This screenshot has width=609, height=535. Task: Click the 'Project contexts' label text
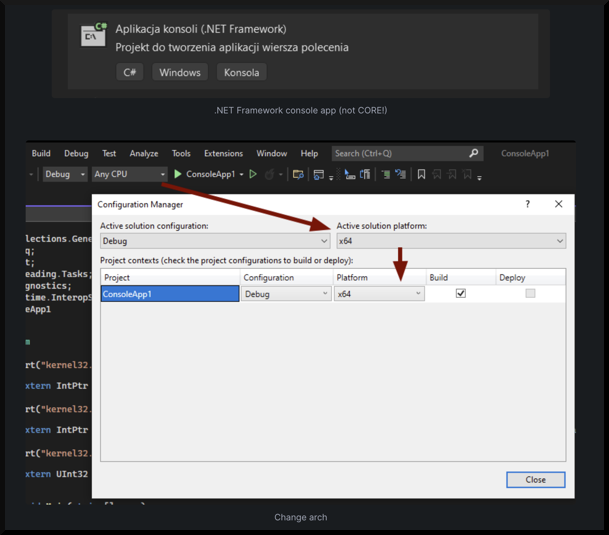pyautogui.click(x=226, y=260)
